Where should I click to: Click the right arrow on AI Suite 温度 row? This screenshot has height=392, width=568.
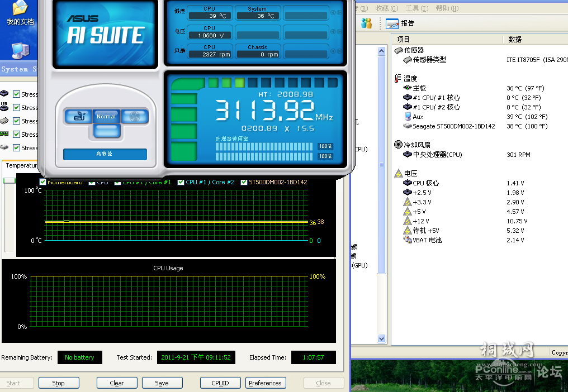point(339,13)
